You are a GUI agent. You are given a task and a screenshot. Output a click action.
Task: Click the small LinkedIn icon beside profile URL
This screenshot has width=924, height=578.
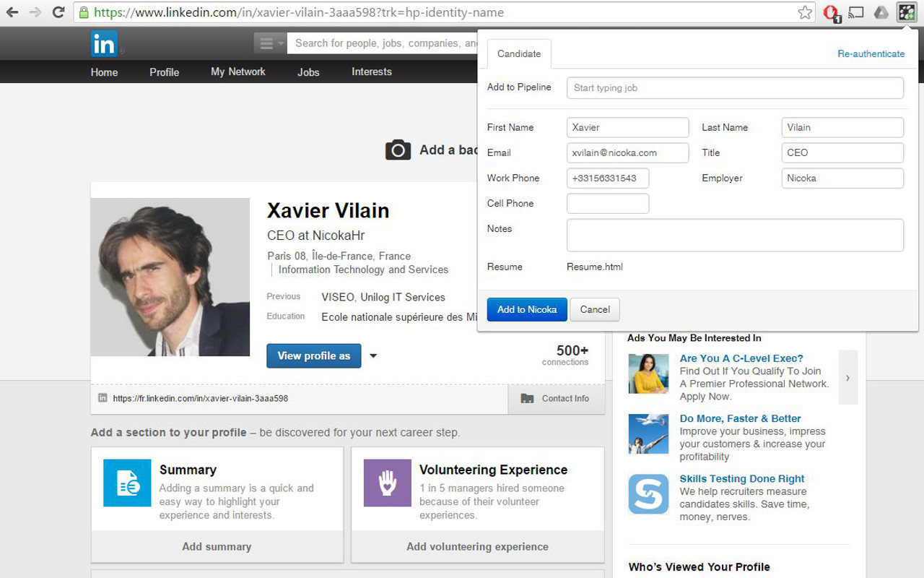tap(103, 398)
